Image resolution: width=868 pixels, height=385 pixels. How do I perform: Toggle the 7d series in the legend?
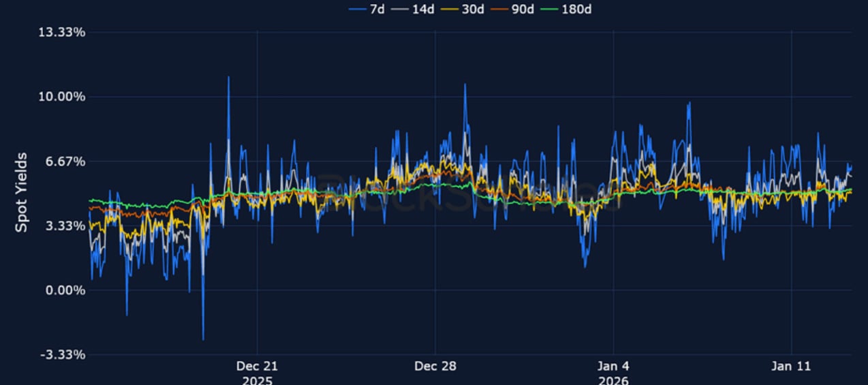tap(369, 9)
